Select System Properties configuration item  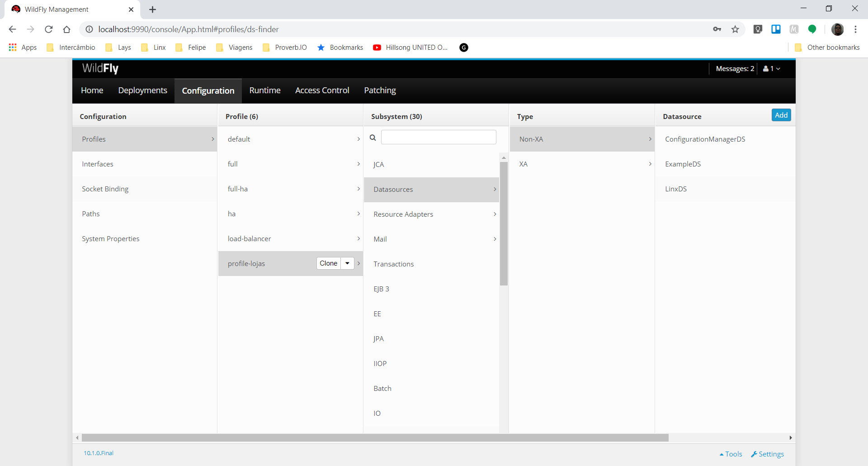145,238
